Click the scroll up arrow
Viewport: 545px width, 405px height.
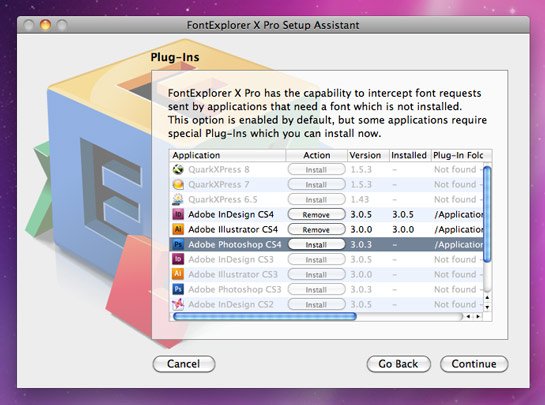pyautogui.click(x=487, y=298)
